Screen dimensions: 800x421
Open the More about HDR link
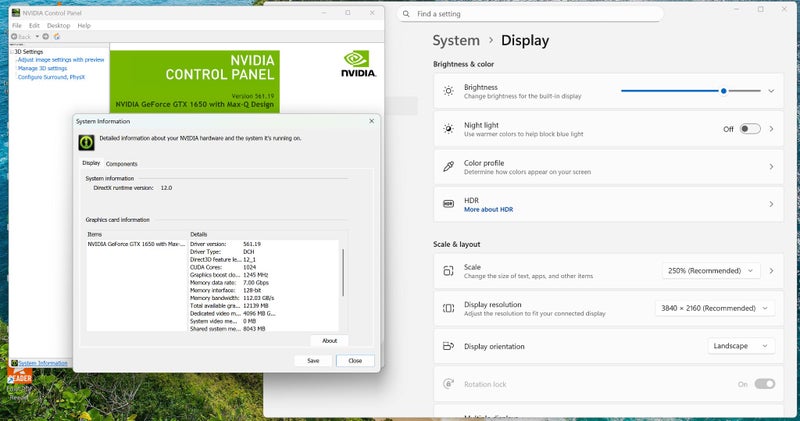[488, 210]
